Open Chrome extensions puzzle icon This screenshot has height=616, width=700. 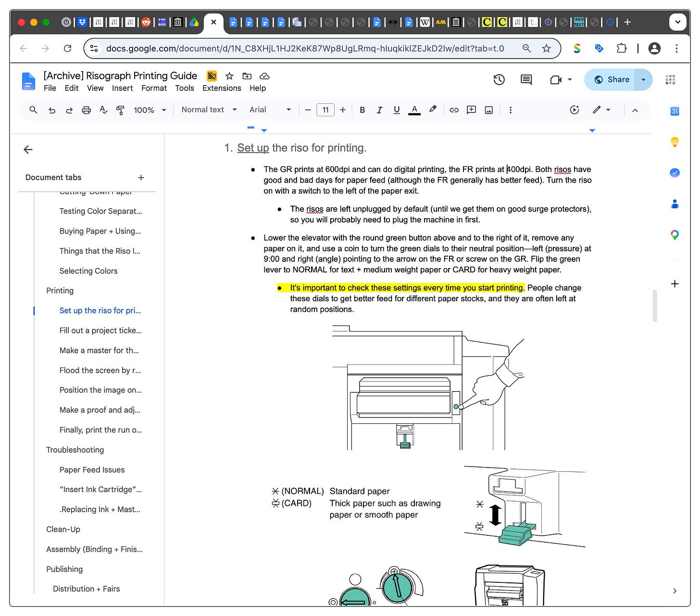point(621,48)
